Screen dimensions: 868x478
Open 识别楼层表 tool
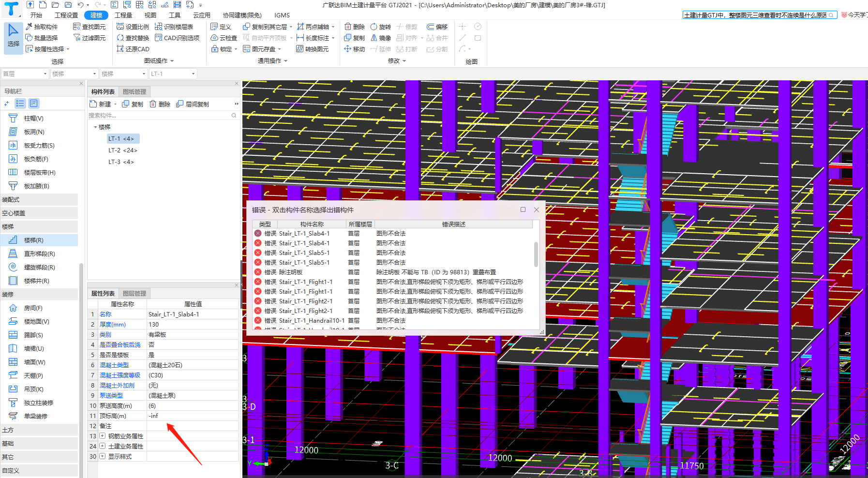click(174, 27)
